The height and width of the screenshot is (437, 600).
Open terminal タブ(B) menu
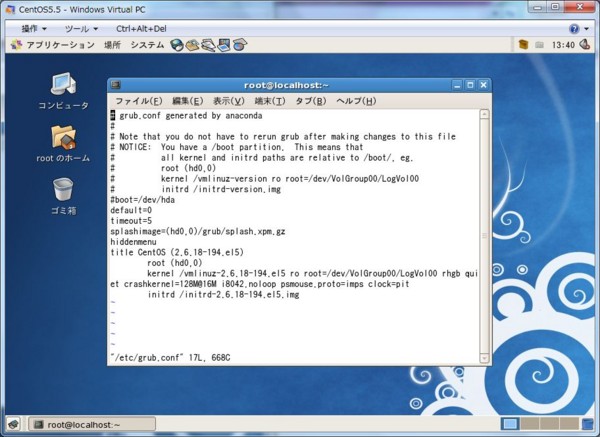[x=311, y=101]
